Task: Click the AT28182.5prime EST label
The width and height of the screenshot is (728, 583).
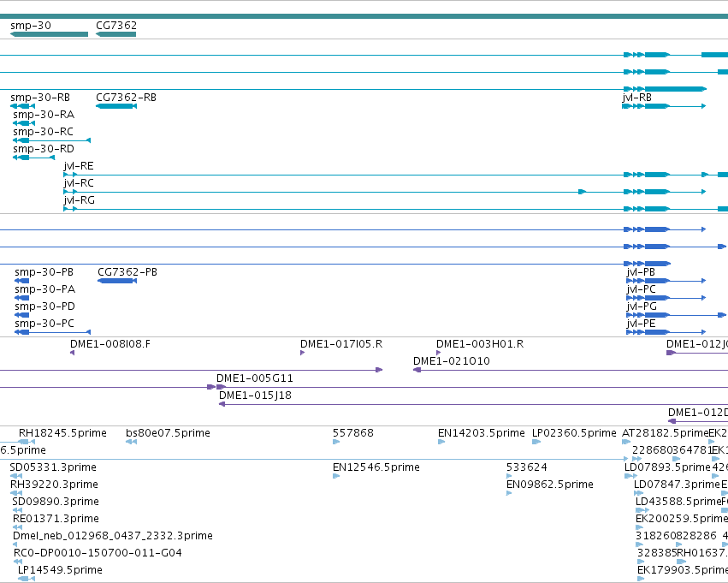Action: coord(666,433)
